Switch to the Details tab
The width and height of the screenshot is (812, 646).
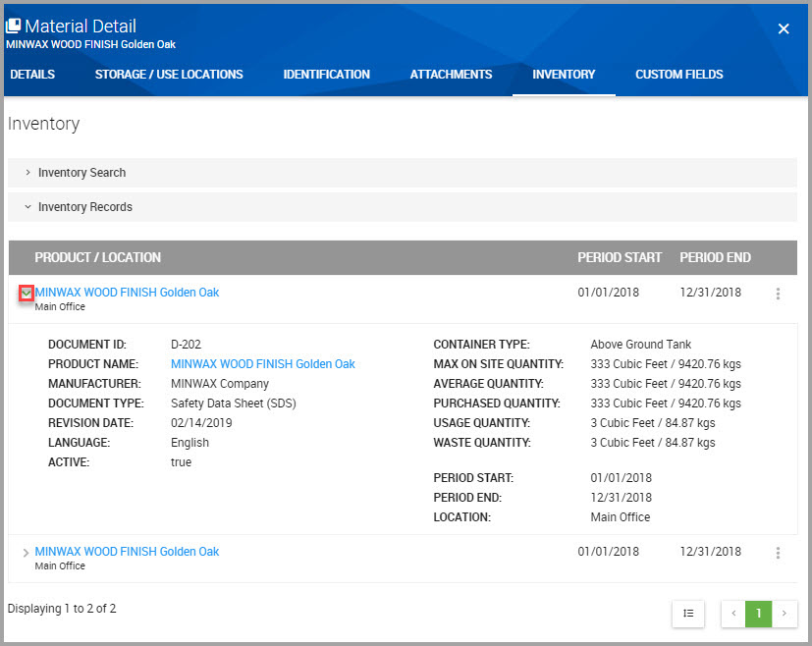click(32, 75)
